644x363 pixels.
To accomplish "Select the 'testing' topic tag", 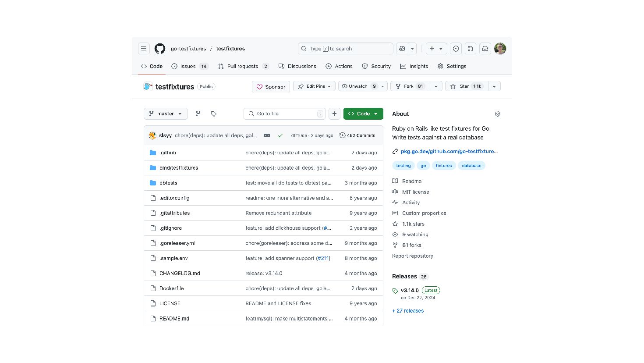I will [x=403, y=166].
